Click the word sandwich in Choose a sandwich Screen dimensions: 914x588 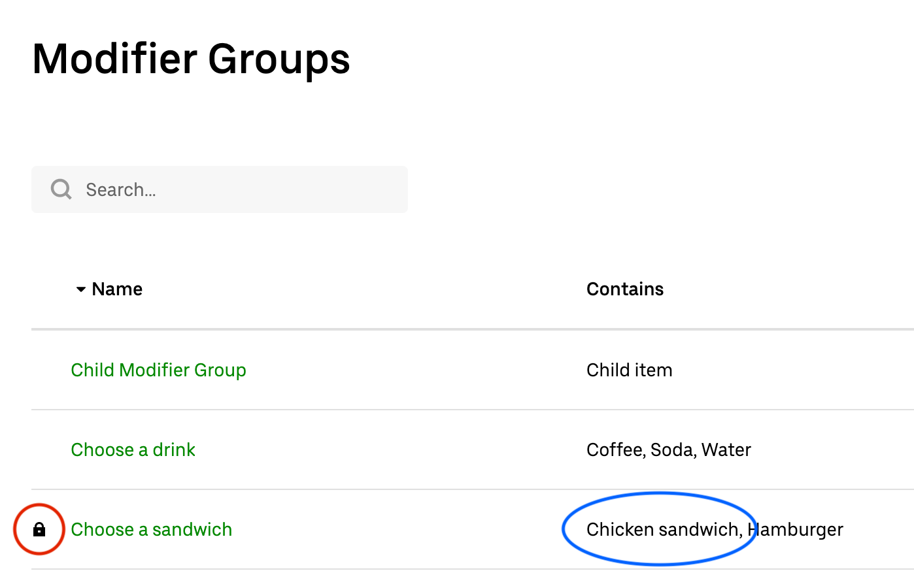[192, 530]
